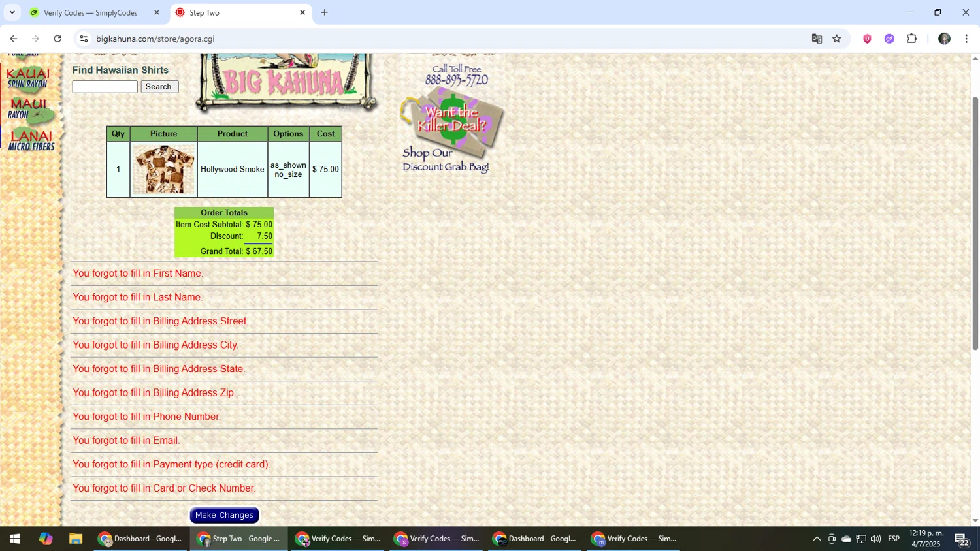Bookmark this page with star icon
The width and height of the screenshot is (980, 551).
837,39
